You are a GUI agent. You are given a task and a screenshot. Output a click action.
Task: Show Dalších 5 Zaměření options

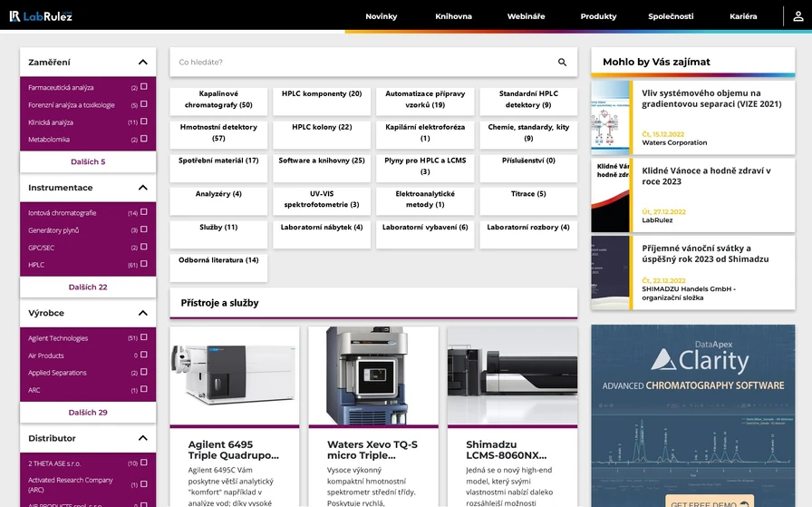pyautogui.click(x=88, y=161)
